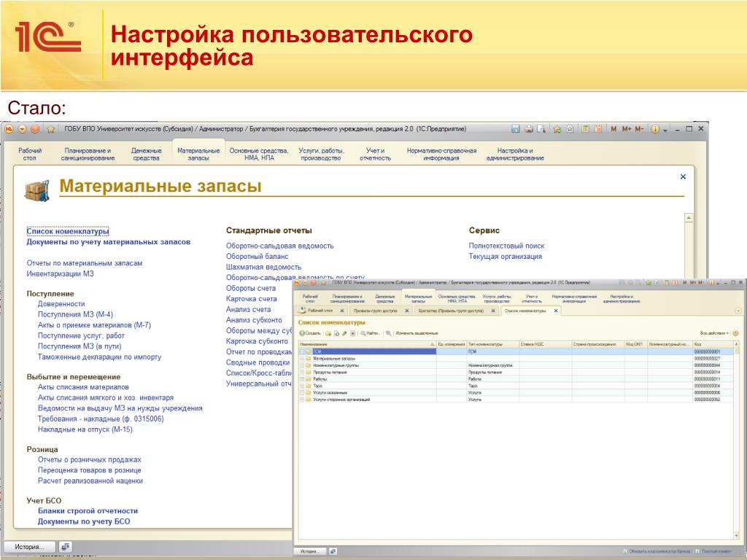
Task: Click the yellow info icon in the back window
Action: (x=655, y=129)
